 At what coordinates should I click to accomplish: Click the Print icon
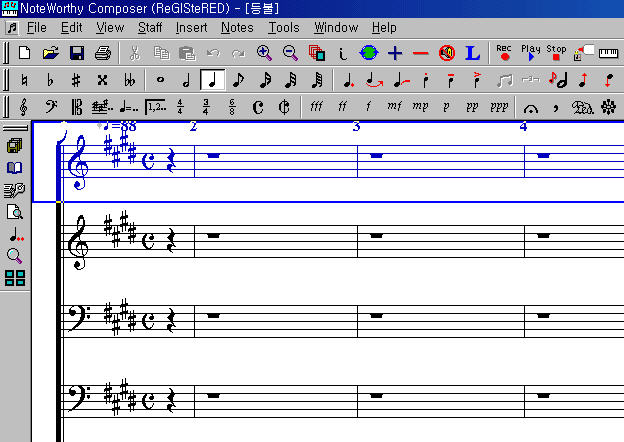(102, 52)
